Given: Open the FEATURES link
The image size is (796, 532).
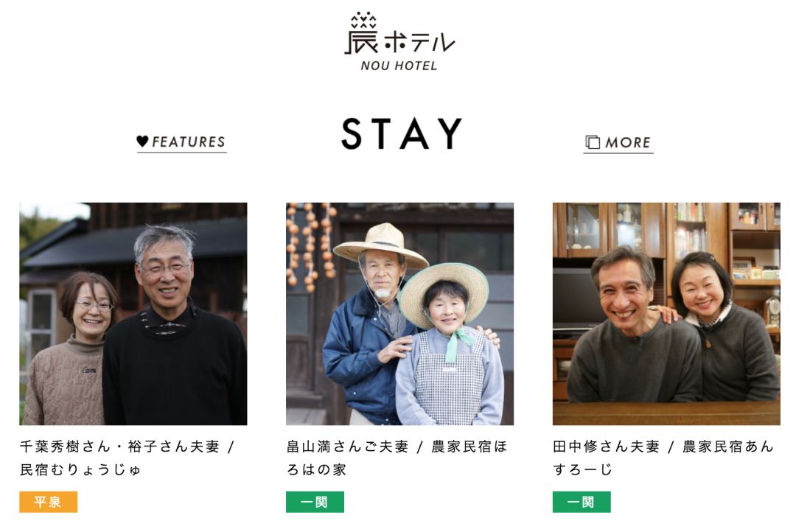Looking at the screenshot, I should pyautogui.click(x=182, y=142).
